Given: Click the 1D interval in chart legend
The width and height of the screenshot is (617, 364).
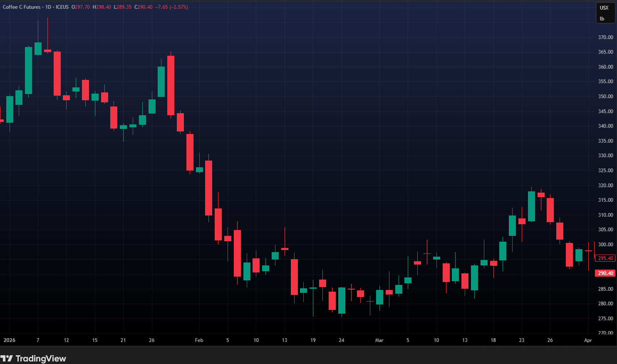Looking at the screenshot, I should (x=48, y=7).
